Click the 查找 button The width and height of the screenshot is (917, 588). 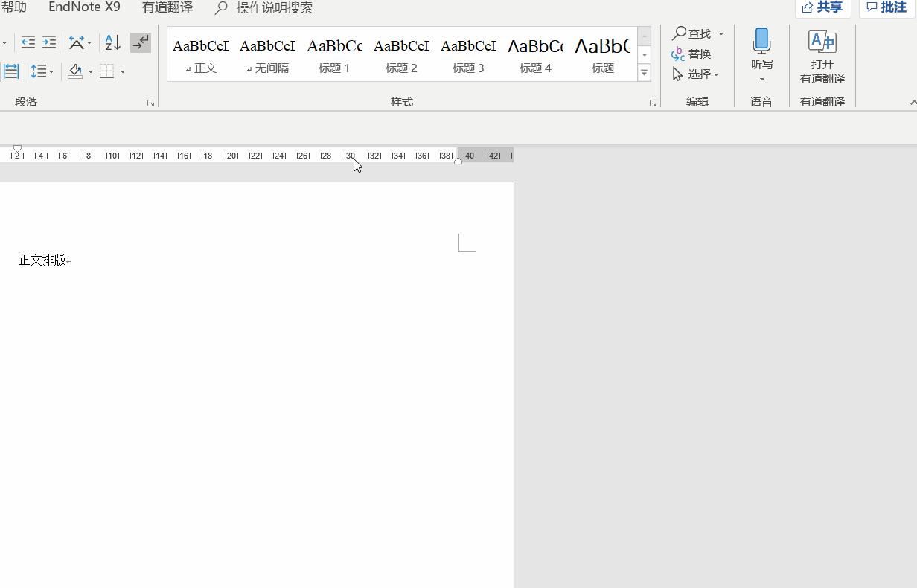(x=692, y=33)
